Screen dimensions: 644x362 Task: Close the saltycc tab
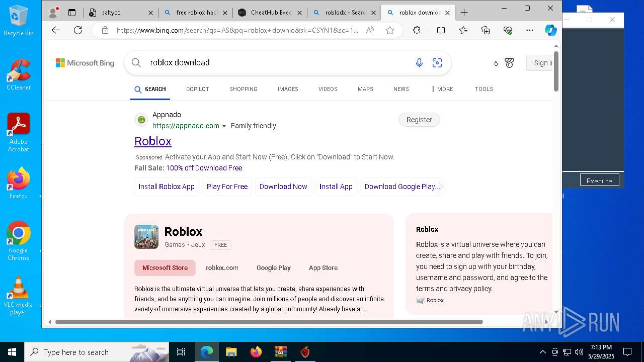pos(150,13)
